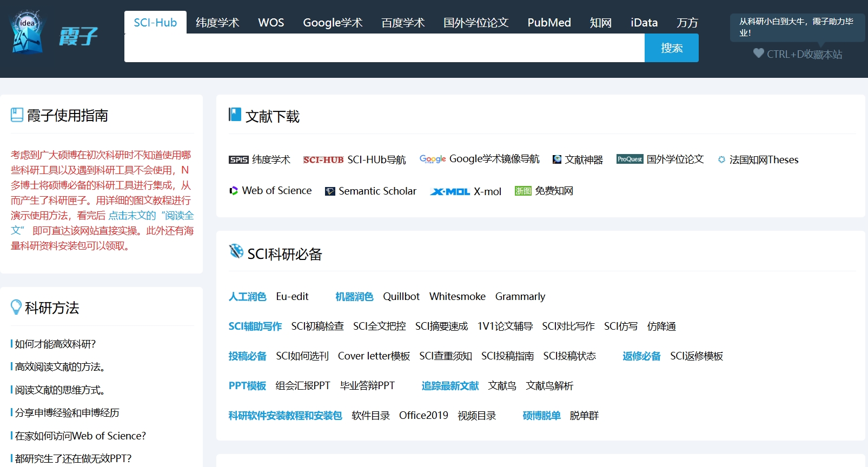Open the 仿降通 link
Image resolution: width=868 pixels, height=467 pixels.
(x=661, y=326)
